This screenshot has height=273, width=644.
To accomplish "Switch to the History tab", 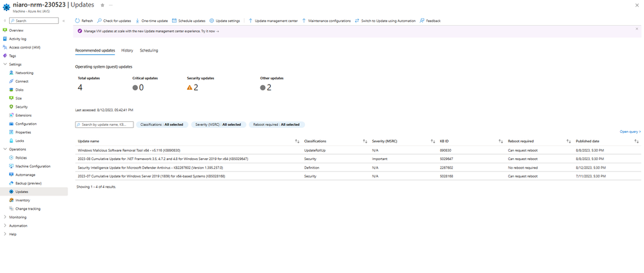I will click(x=127, y=50).
